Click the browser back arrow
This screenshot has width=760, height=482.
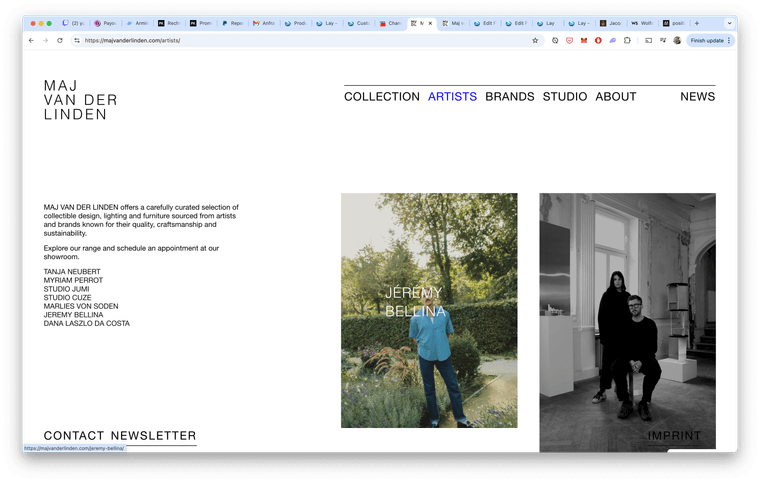point(31,41)
